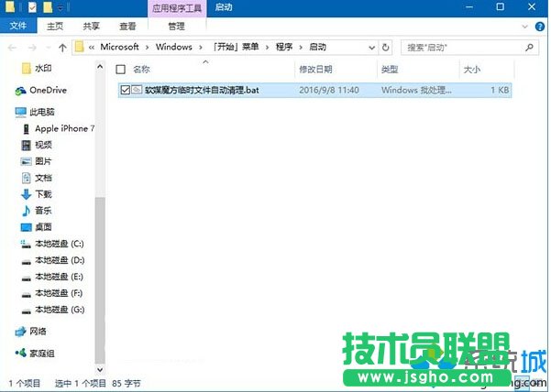The height and width of the screenshot is (392, 551).
Task: Click the Windows breadcrumb in address bar
Action: (172, 47)
